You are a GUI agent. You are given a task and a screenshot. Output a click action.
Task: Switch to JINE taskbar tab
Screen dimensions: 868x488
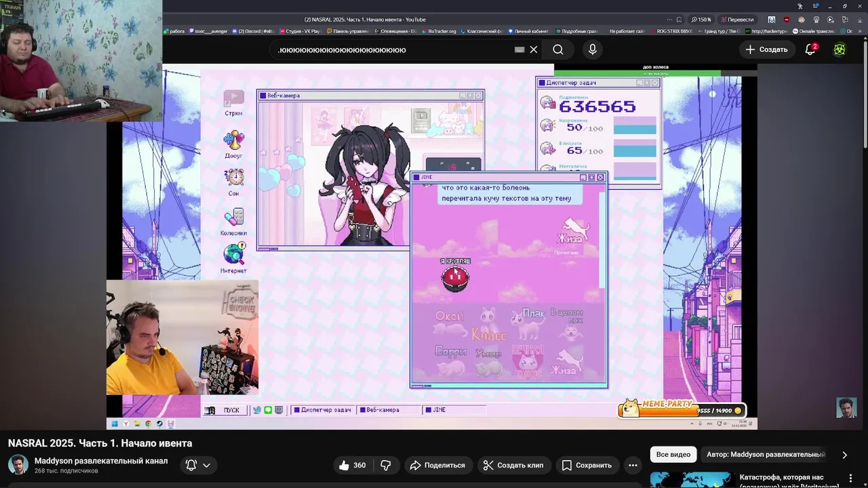point(454,410)
